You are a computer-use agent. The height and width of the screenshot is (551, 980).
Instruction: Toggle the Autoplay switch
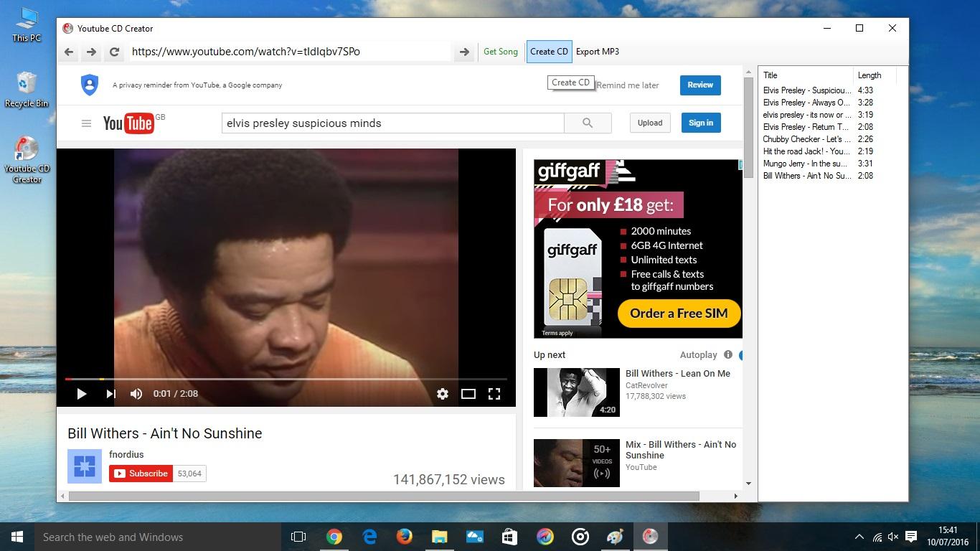(740, 355)
